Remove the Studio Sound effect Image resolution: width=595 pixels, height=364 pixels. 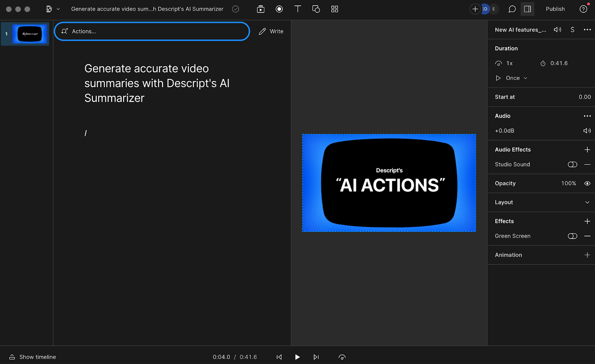[x=587, y=165]
